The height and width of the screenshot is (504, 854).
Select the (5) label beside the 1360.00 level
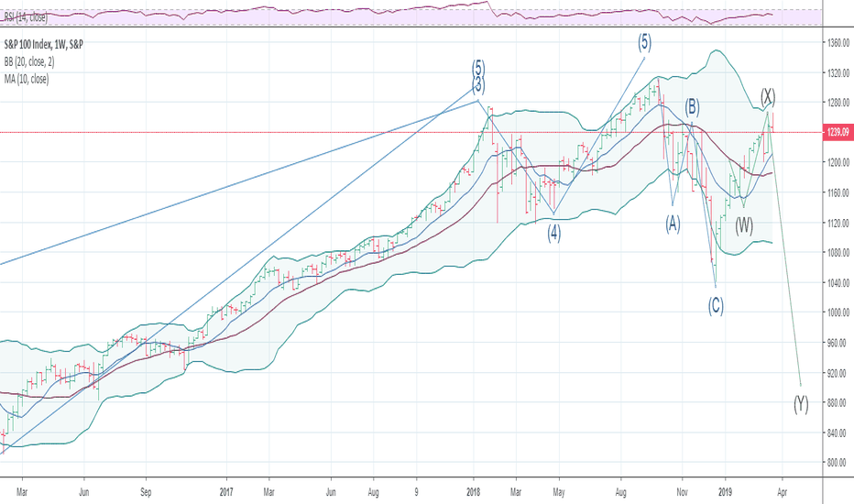coord(644,42)
